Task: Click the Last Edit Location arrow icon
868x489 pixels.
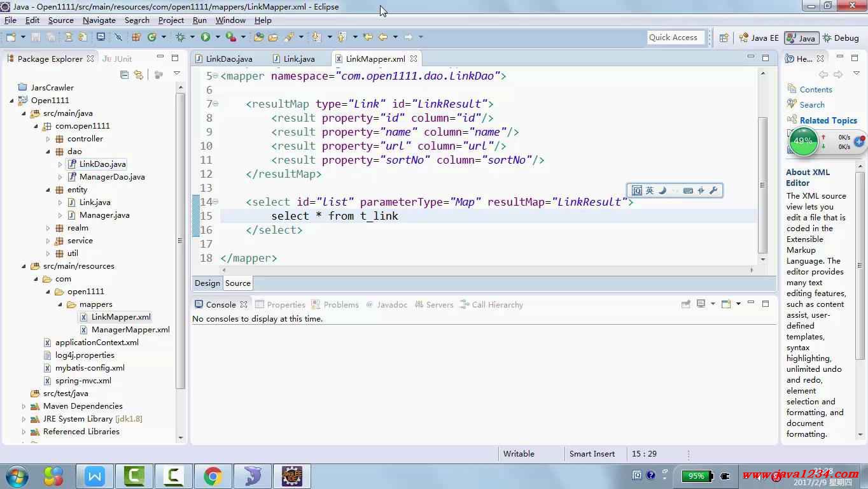Action: coord(368,38)
